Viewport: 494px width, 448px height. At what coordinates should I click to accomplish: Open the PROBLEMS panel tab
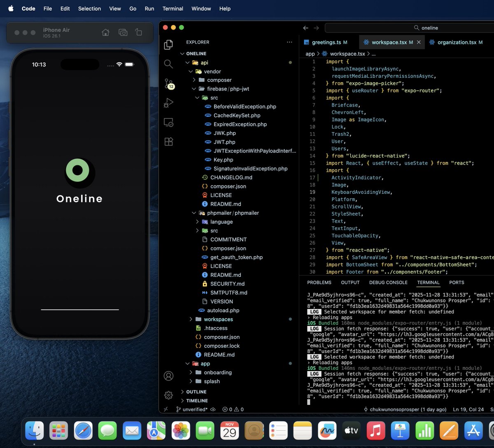pyautogui.click(x=319, y=283)
